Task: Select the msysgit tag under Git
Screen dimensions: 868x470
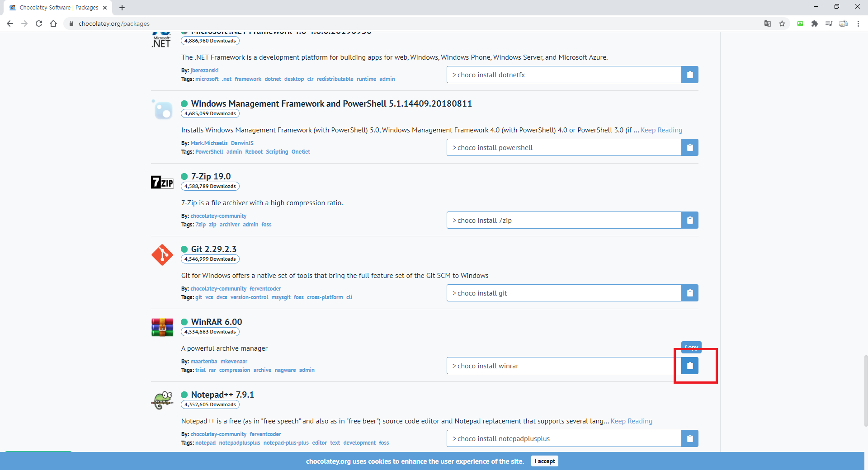Action: (x=281, y=297)
